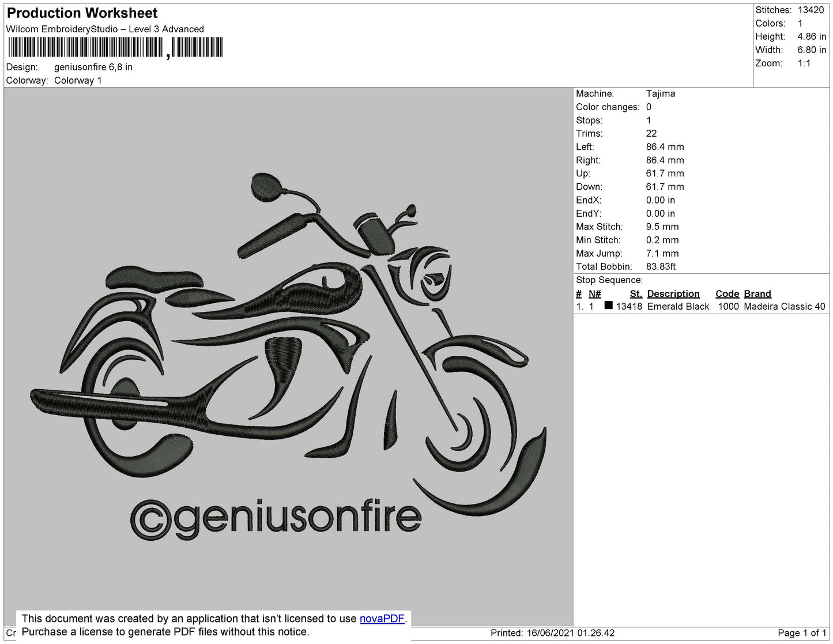Select the Max Jump value 7.1 mm

(x=662, y=253)
